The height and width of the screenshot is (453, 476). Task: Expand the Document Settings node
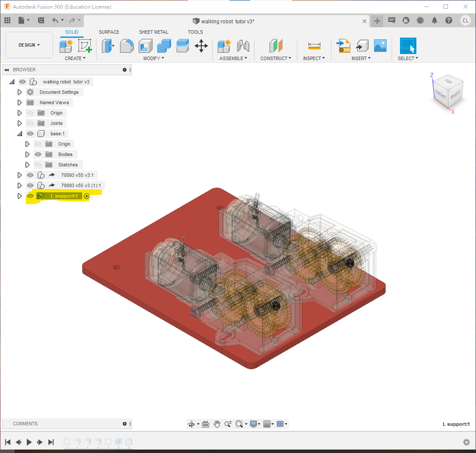click(x=19, y=92)
